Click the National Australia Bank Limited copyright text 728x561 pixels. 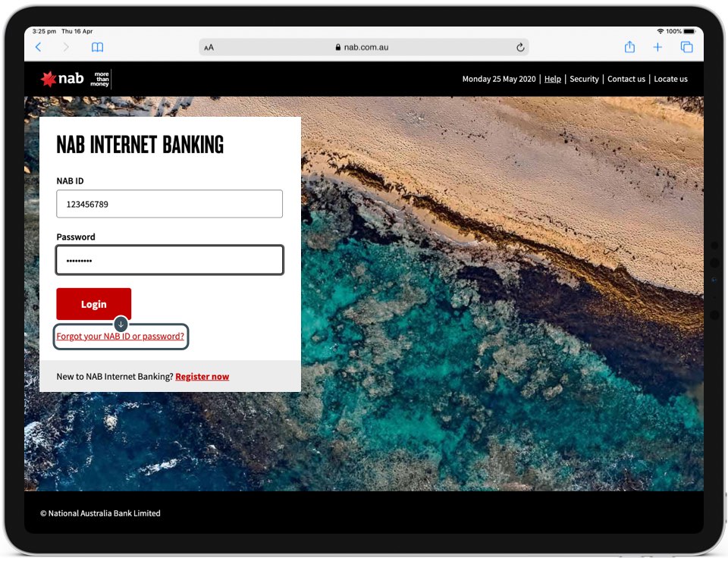point(100,513)
